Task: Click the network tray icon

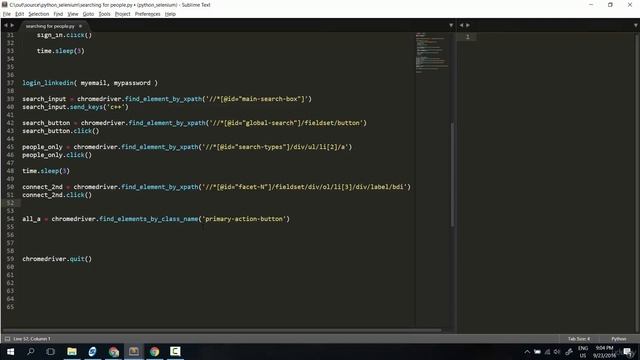Action: (547, 352)
